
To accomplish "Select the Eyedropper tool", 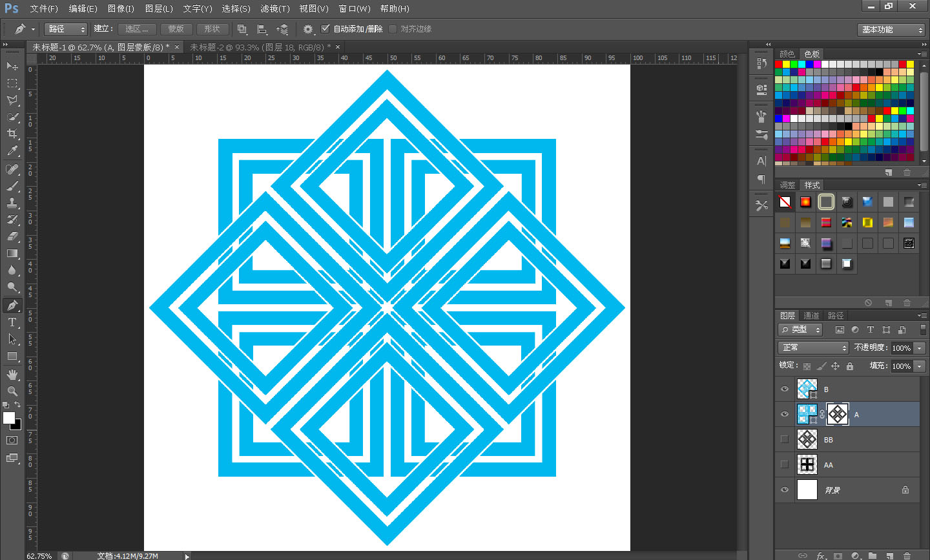I will pos(12,151).
